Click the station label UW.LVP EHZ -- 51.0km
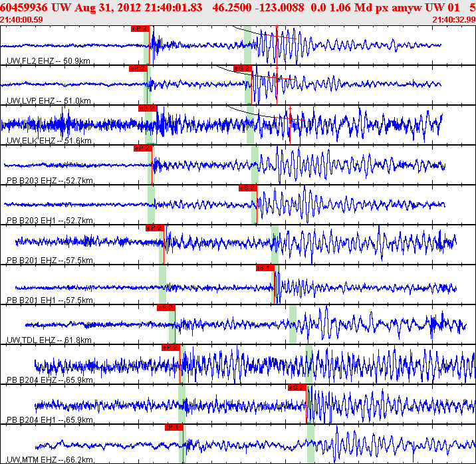 49,101
